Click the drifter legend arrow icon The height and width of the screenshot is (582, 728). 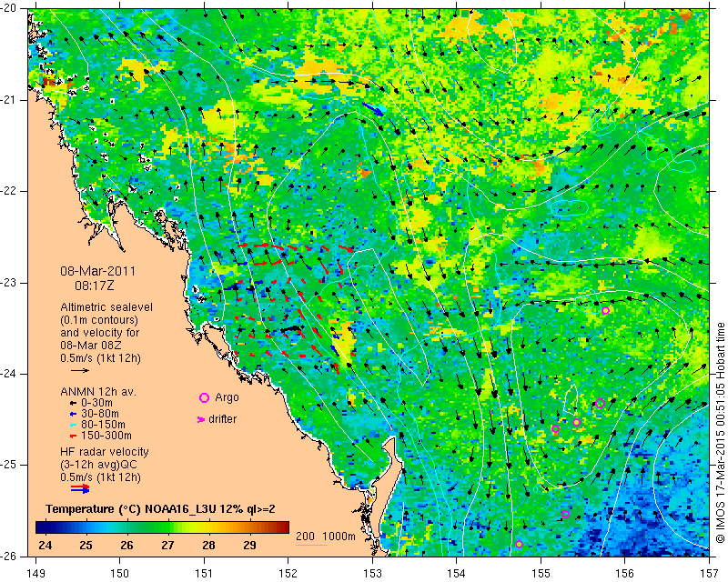click(x=201, y=419)
